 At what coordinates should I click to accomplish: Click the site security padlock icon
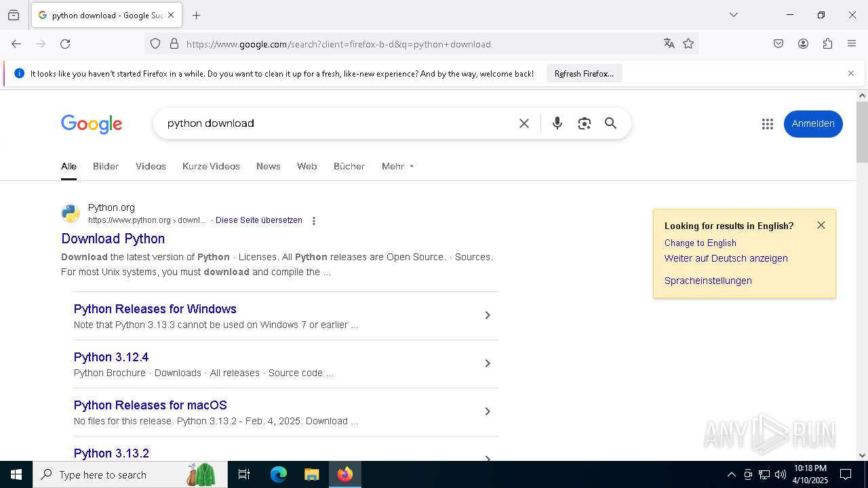pyautogui.click(x=174, y=44)
